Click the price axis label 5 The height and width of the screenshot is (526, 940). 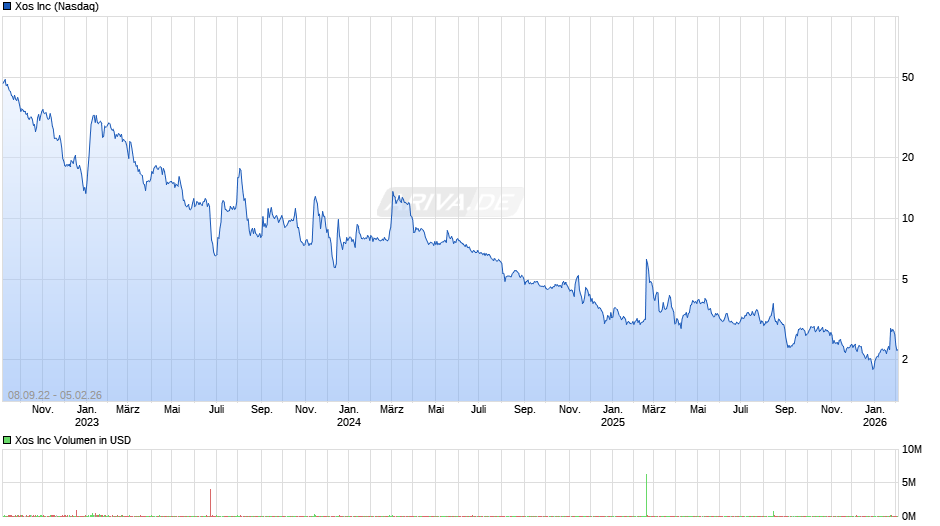pyautogui.click(x=905, y=279)
